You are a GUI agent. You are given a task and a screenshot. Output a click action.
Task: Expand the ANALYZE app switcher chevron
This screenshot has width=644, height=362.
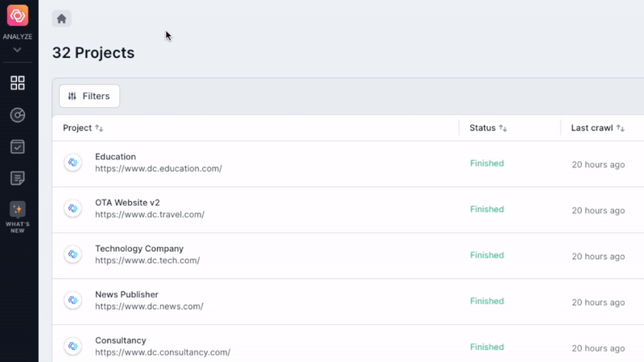pos(17,50)
